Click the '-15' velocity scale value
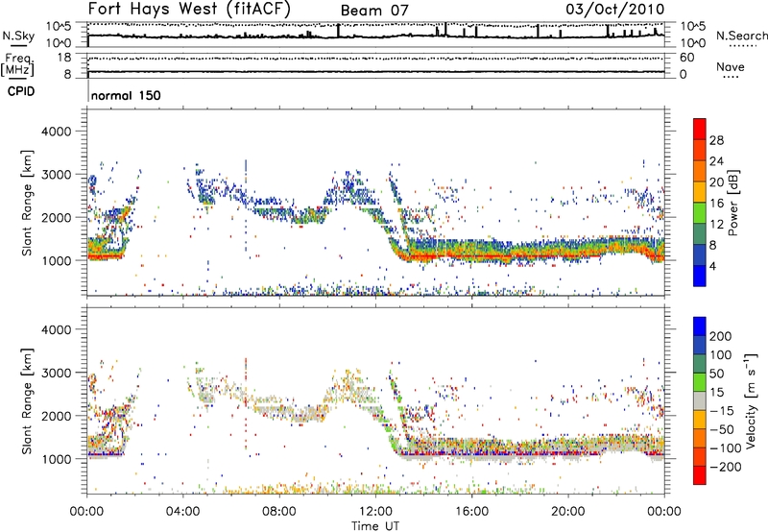The image size is (768, 532). pyautogui.click(x=722, y=410)
